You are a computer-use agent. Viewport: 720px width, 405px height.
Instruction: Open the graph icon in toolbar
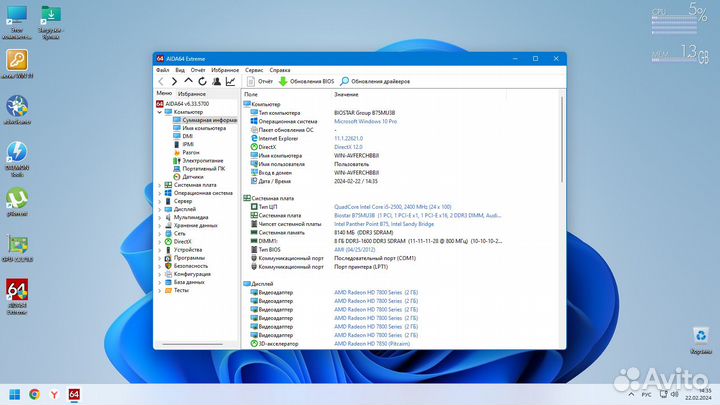(230, 81)
